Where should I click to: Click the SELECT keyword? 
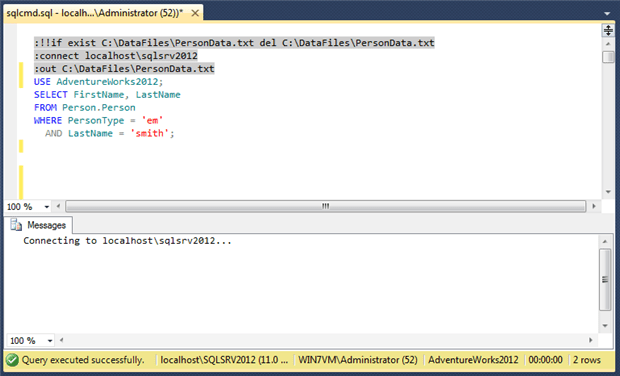51,95
